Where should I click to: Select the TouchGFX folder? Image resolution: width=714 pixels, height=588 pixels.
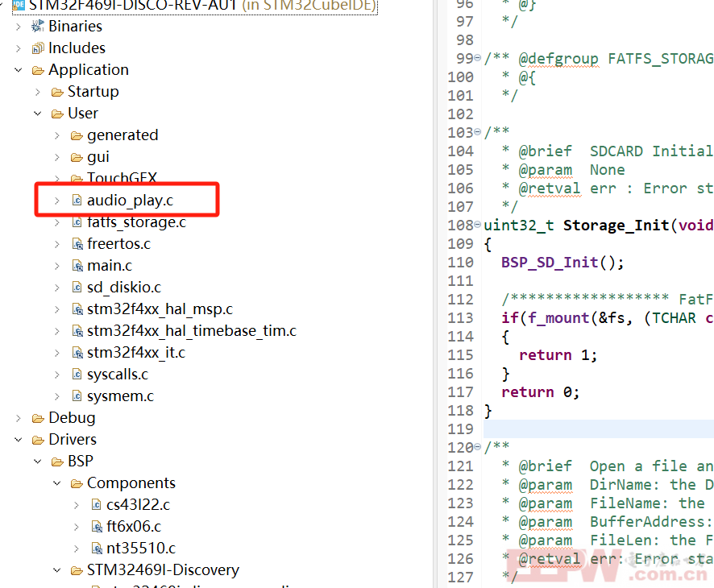point(122,177)
